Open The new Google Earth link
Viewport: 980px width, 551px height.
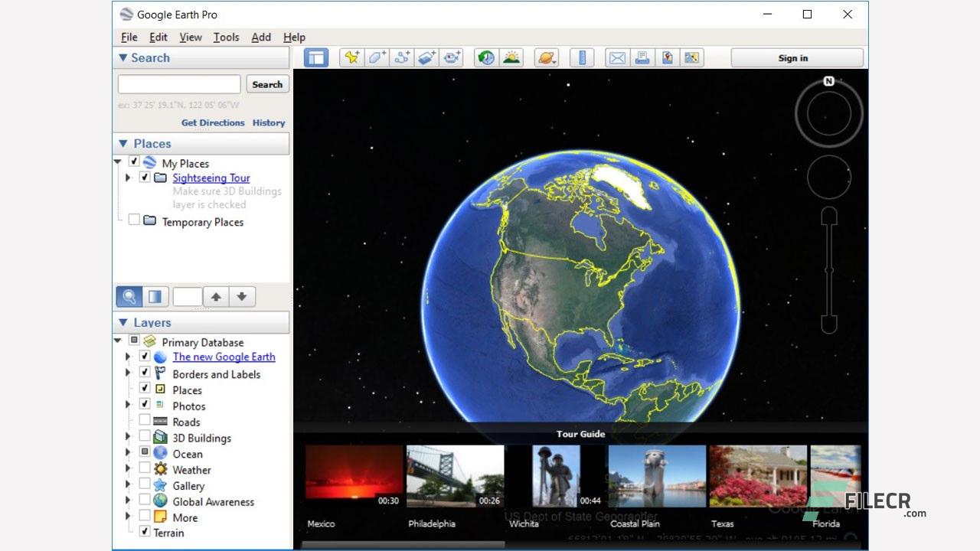coord(224,357)
